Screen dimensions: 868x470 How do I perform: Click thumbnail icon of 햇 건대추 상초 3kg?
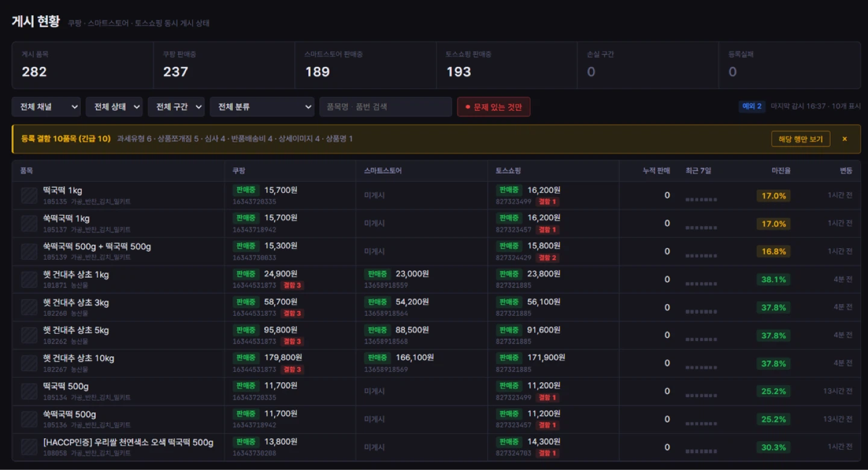tap(30, 307)
